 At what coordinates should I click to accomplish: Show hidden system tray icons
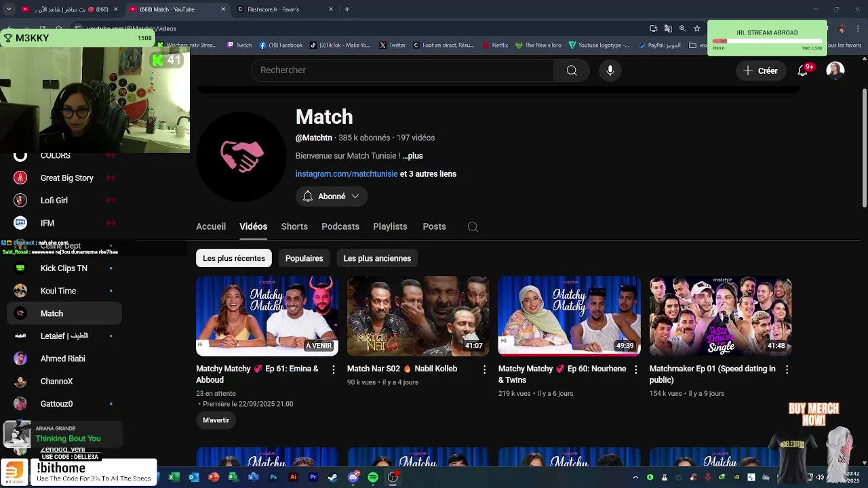[635, 477]
